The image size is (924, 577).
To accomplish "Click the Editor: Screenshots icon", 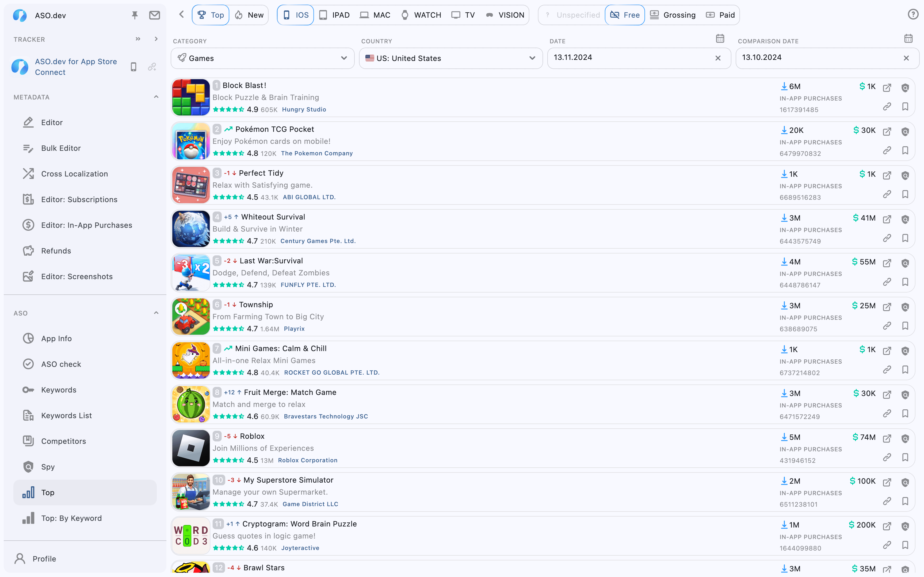I will [27, 276].
